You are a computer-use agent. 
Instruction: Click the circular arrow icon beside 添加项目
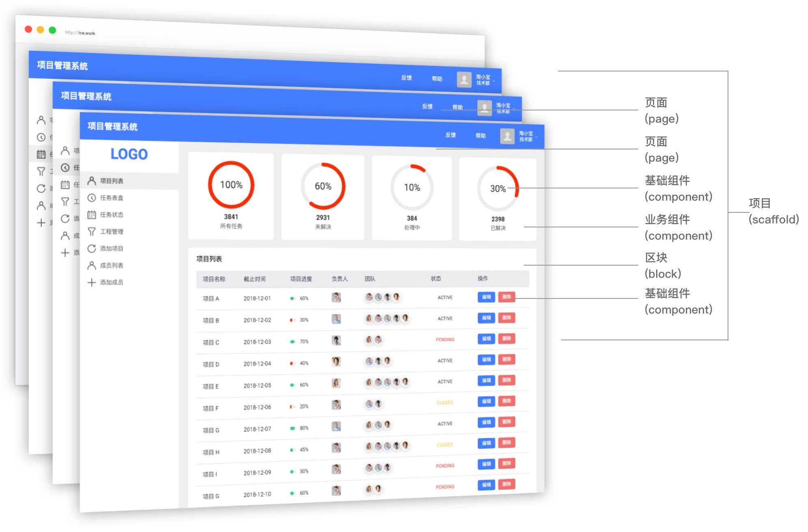coord(92,249)
